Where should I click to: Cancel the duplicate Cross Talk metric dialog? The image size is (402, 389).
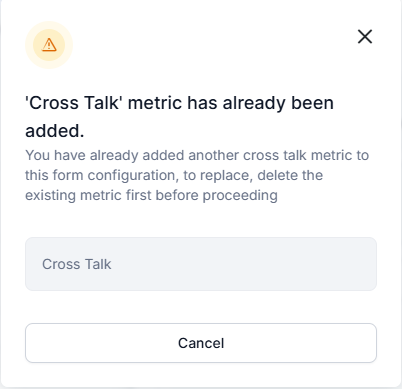(x=201, y=343)
